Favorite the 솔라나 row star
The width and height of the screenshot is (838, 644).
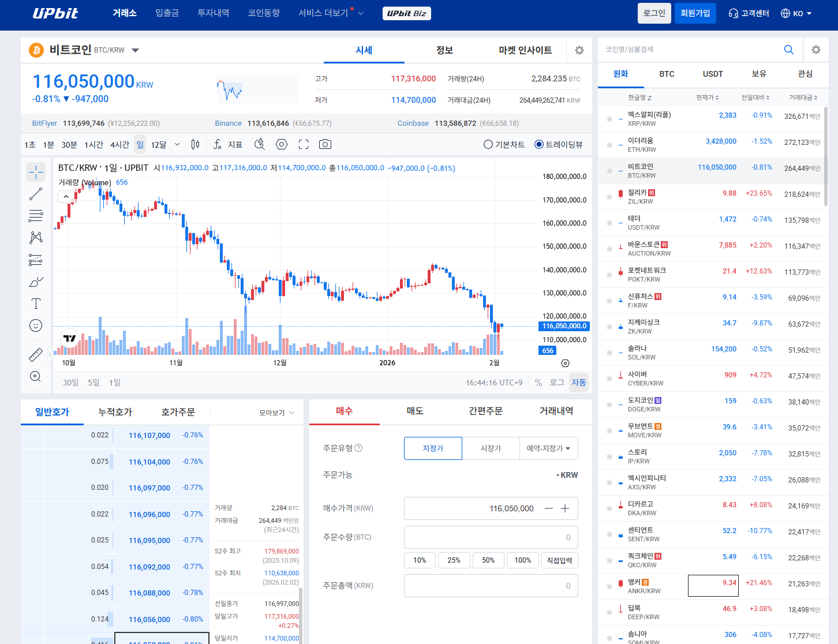coord(609,353)
